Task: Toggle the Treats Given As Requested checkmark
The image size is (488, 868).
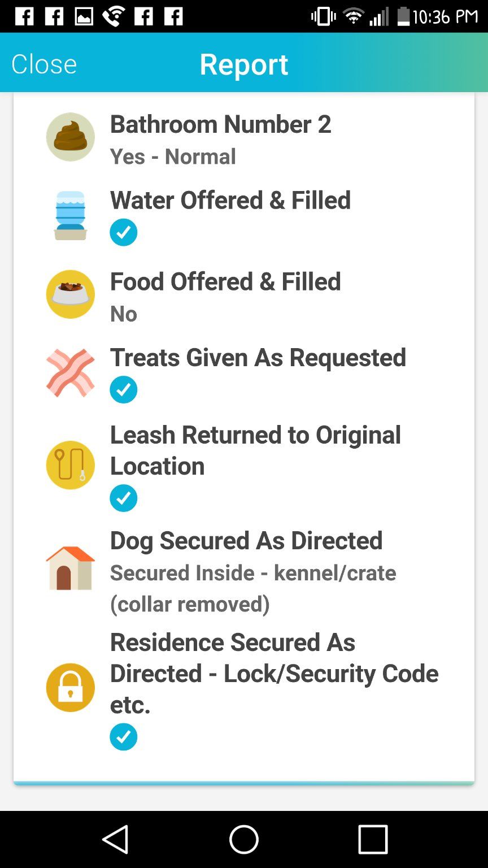Action: 123,389
